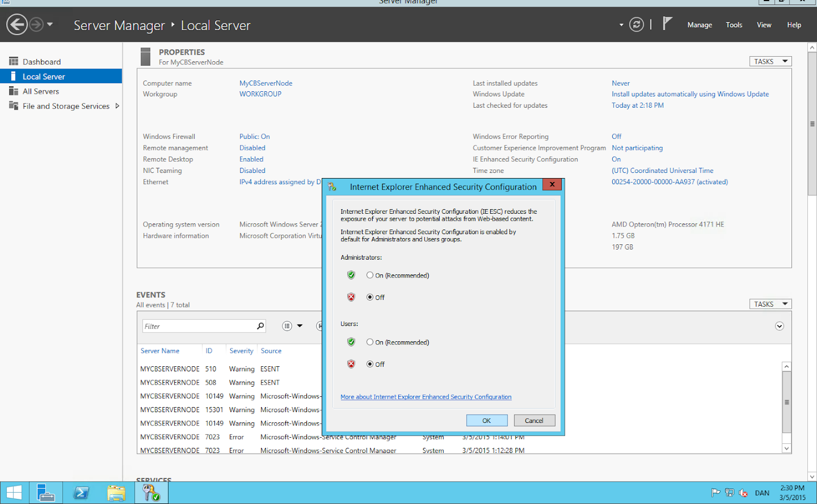The image size is (817, 504).
Task: Click the WORKGROUP link
Action: coord(260,94)
